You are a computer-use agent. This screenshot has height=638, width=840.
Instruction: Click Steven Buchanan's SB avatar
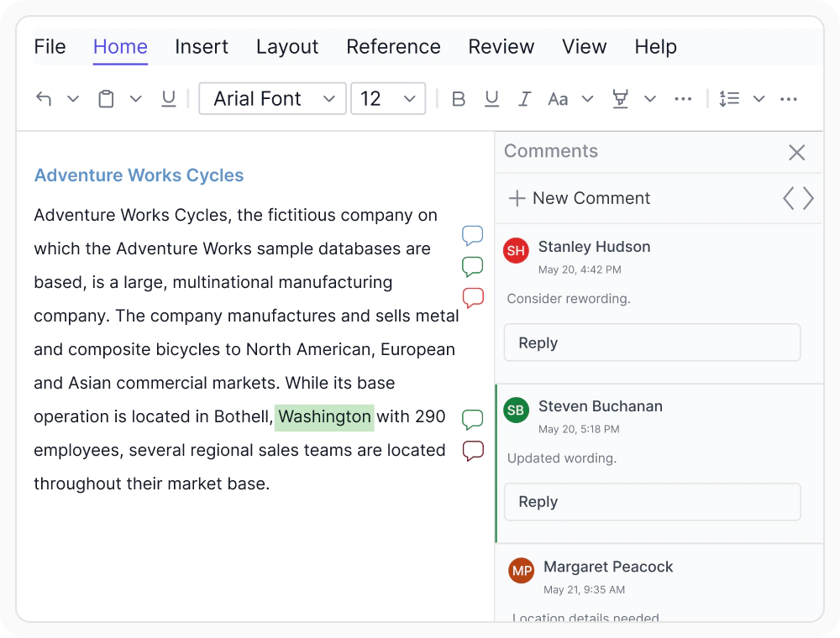click(x=516, y=410)
